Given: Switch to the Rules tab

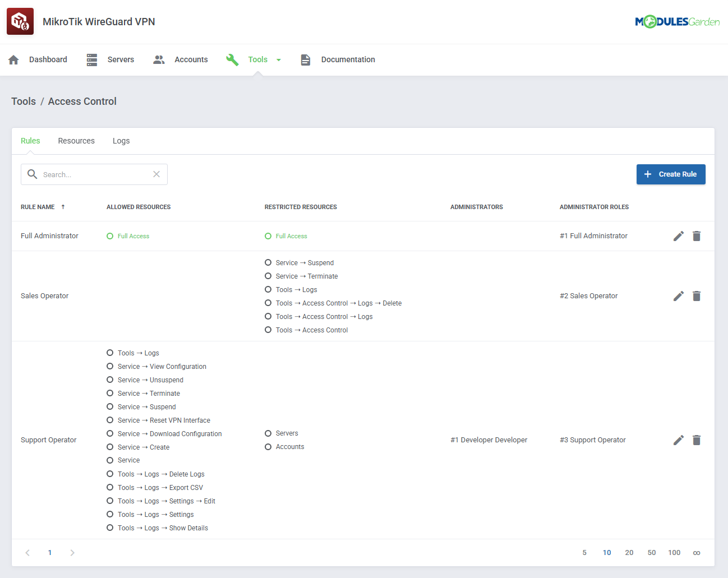Looking at the screenshot, I should 30,141.
